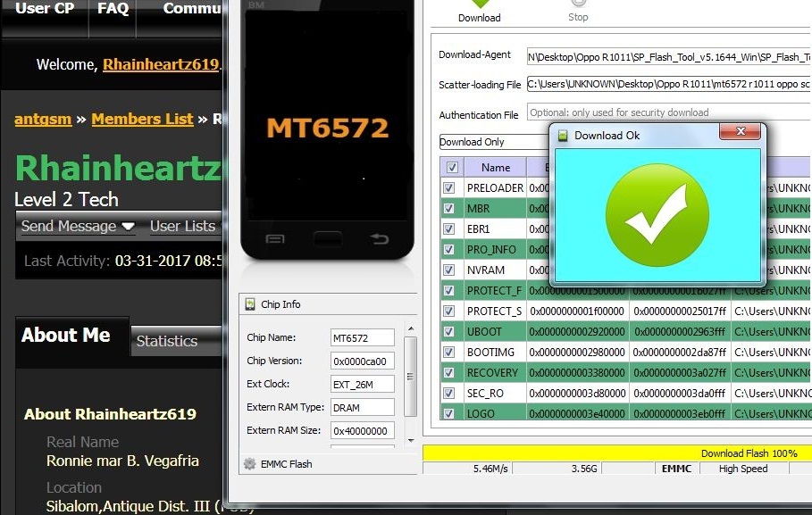Image resolution: width=812 pixels, height=515 pixels.
Task: Click the Ext Clock field EXT_26M
Action: tap(363, 385)
